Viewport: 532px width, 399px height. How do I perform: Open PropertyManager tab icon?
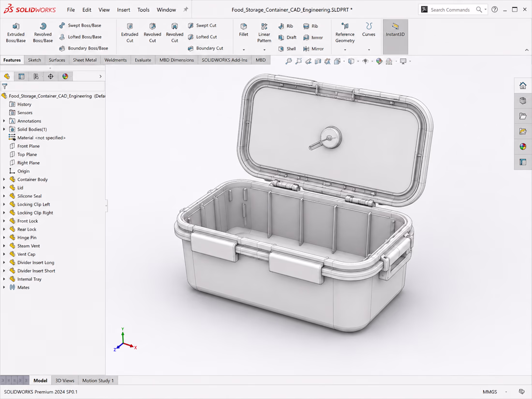21,76
